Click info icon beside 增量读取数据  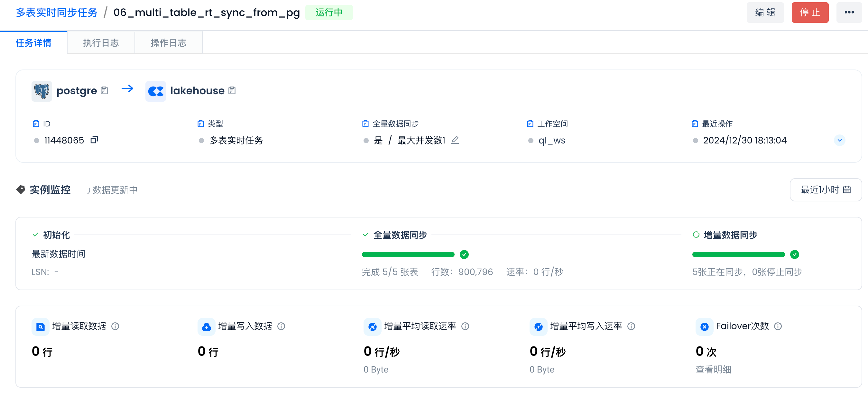tap(115, 326)
